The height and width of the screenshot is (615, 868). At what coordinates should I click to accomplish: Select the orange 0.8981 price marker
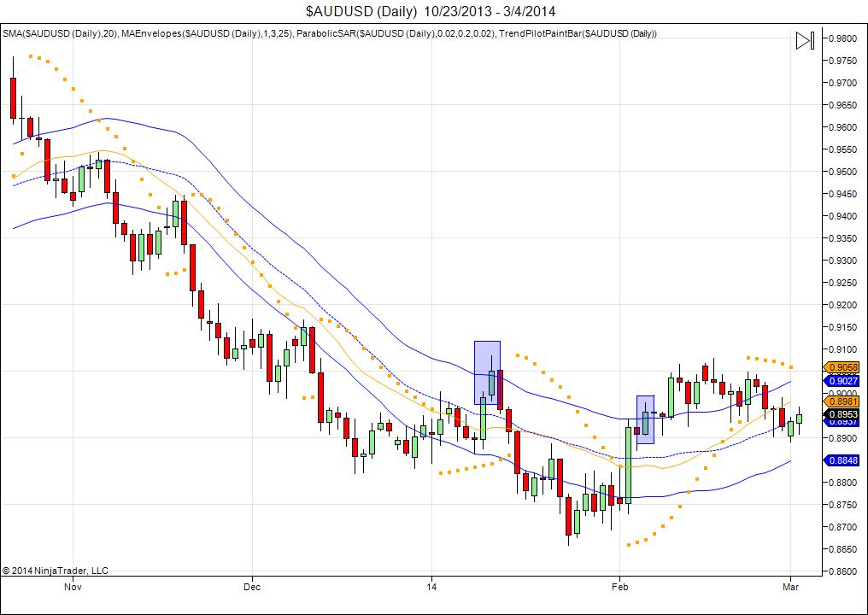coord(842,401)
